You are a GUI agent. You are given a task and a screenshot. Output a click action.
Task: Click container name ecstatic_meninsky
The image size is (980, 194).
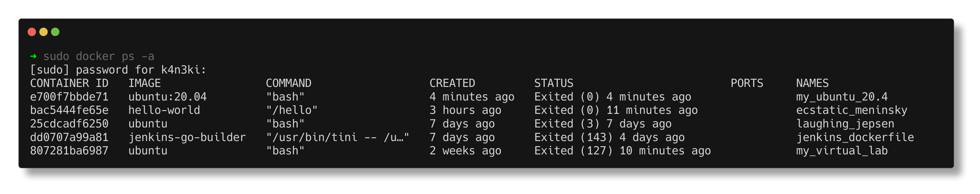point(852,110)
